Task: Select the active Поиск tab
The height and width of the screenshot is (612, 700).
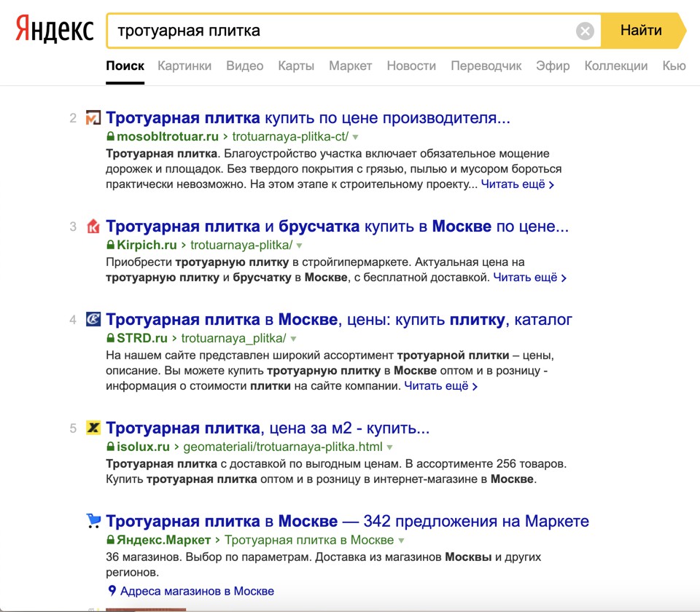Action: click(125, 66)
